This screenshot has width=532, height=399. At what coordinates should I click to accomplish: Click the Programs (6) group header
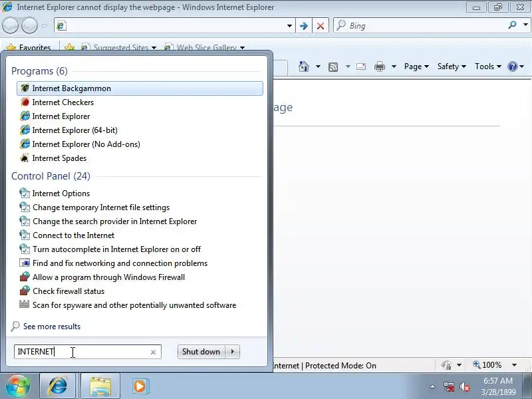point(39,71)
